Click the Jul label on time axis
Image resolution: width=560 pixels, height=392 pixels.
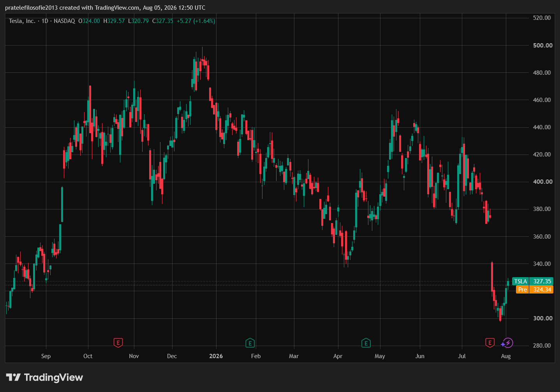pyautogui.click(x=462, y=356)
